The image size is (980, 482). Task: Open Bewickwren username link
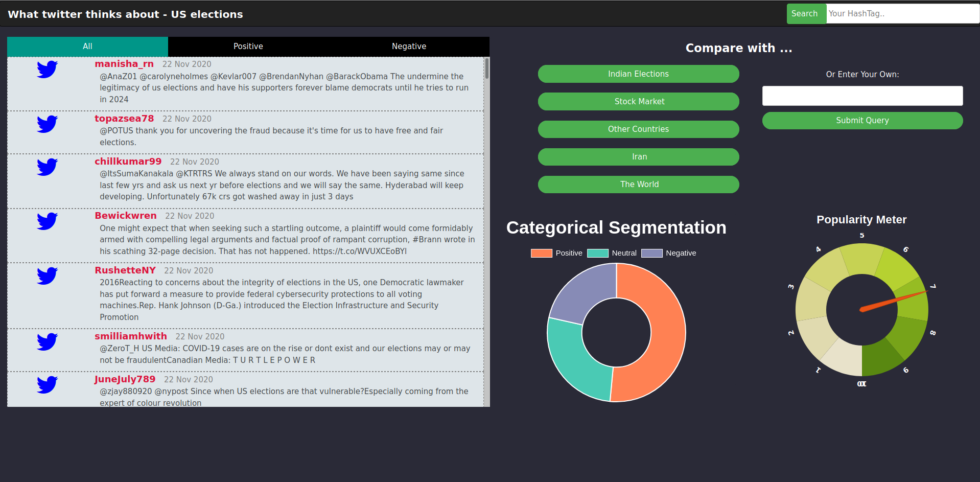click(x=126, y=216)
